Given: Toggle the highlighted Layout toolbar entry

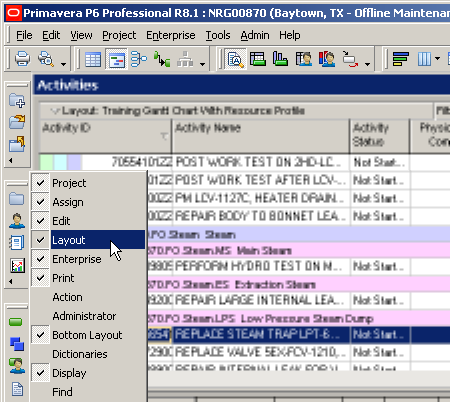Looking at the screenshot, I should click(x=88, y=240).
